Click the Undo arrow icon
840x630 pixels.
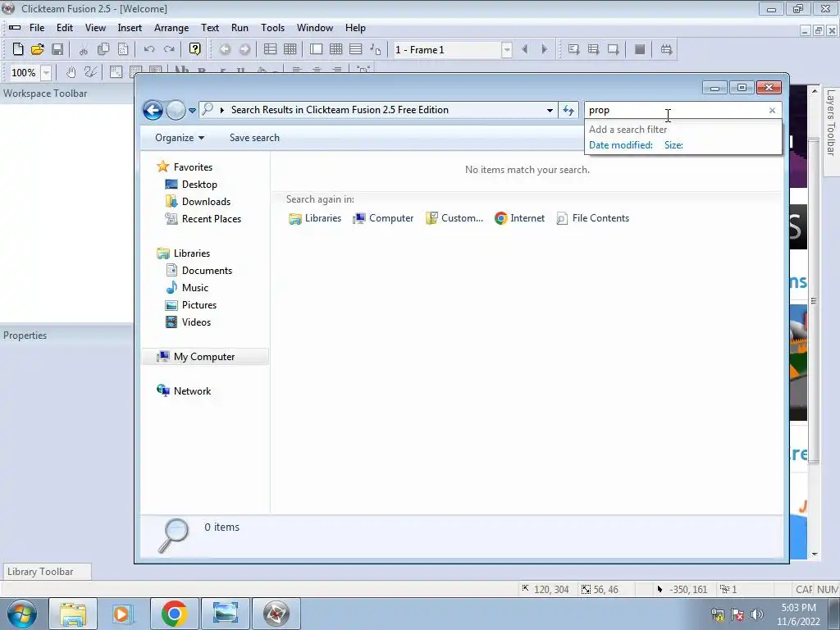149,49
